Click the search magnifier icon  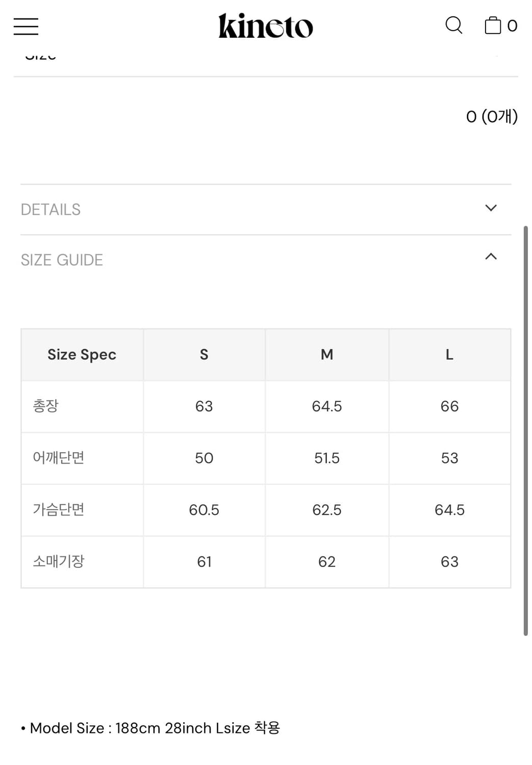coord(453,25)
